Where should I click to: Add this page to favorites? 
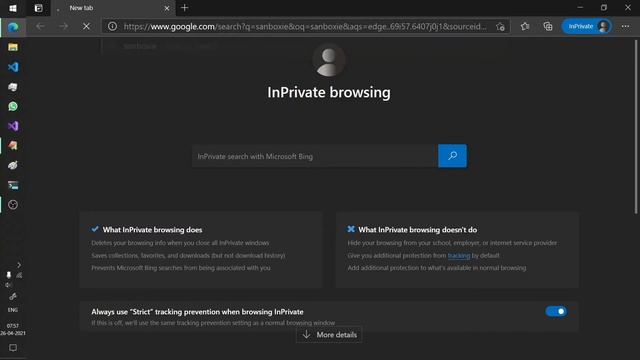tap(500, 27)
